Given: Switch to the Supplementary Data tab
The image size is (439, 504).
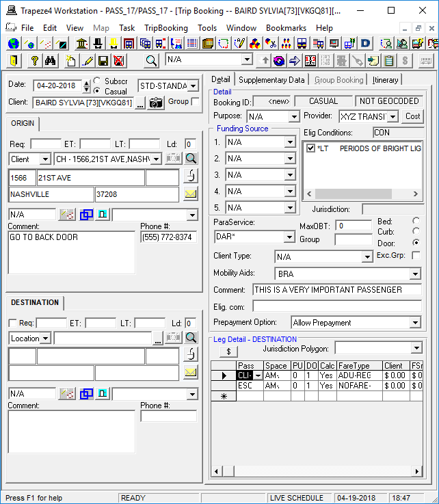Looking at the screenshot, I should coord(271,80).
